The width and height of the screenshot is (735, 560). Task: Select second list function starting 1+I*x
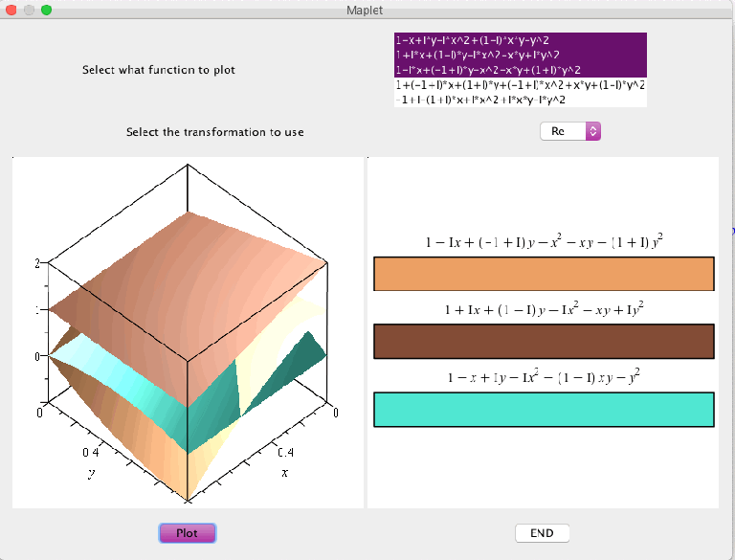[x=520, y=56]
